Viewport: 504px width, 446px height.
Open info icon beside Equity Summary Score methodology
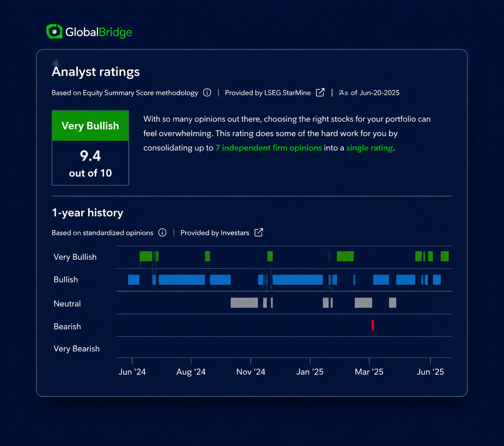(x=207, y=93)
